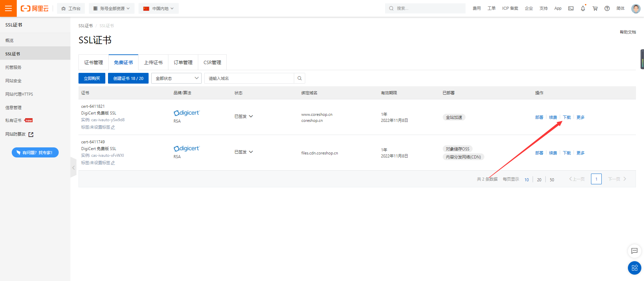
Task: Click the domain search magnifier icon
Action: coord(300,78)
